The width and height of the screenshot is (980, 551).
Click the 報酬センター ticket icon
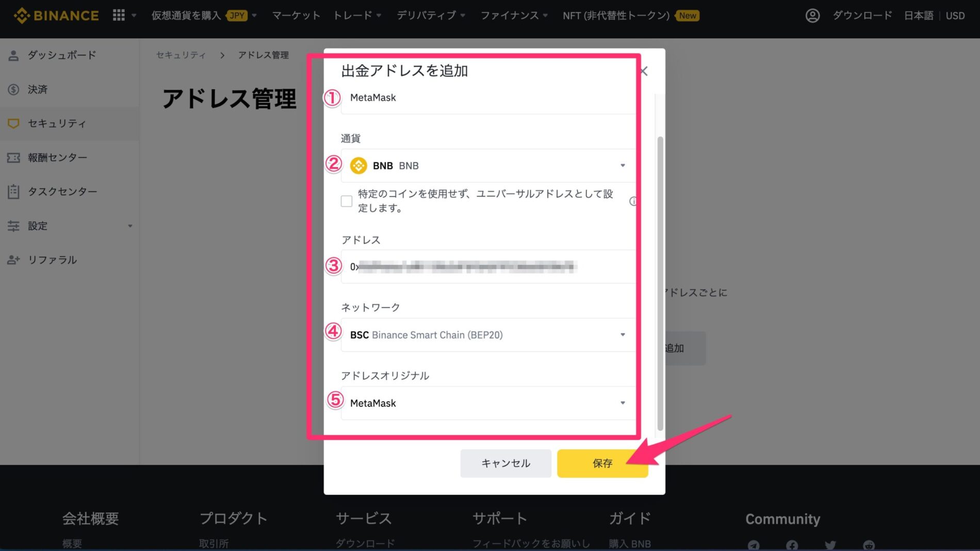(14, 158)
